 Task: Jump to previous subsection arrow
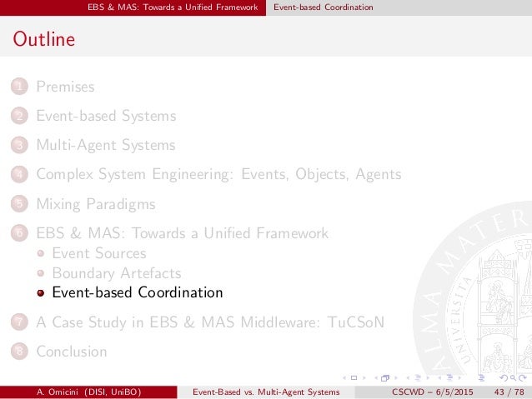coord(408,377)
